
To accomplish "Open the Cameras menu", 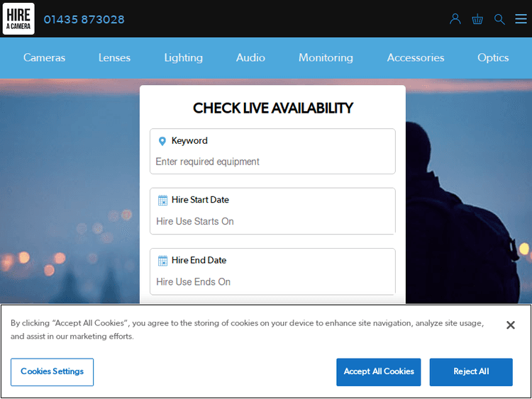I will (x=44, y=58).
